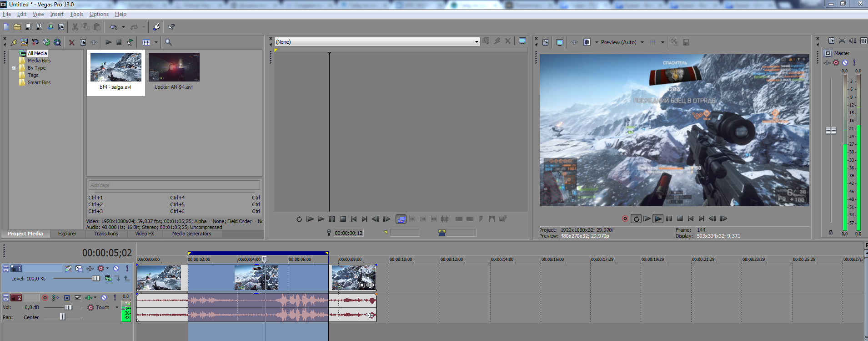This screenshot has width=868, height=341.
Task: Open trimmer external monitor icon
Action: (522, 41)
